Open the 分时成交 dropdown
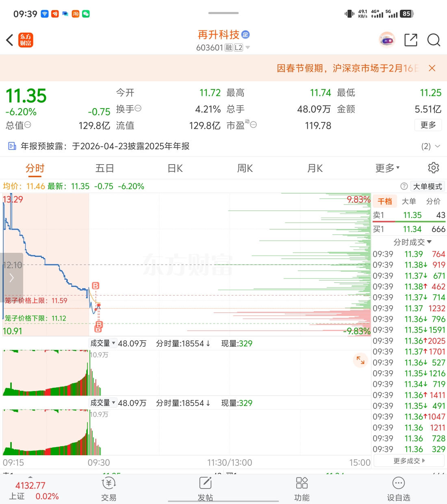The image size is (447, 504). [412, 242]
